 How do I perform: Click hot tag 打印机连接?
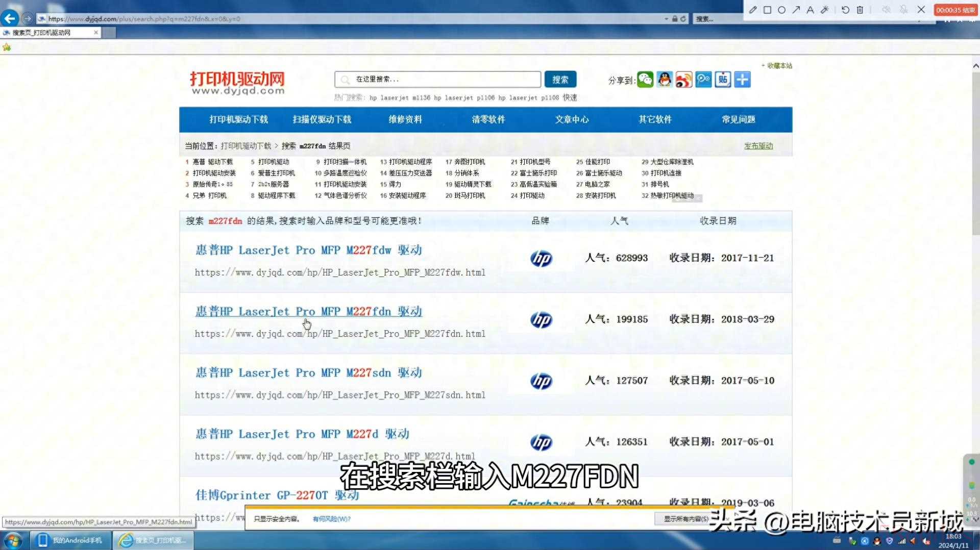tap(666, 173)
